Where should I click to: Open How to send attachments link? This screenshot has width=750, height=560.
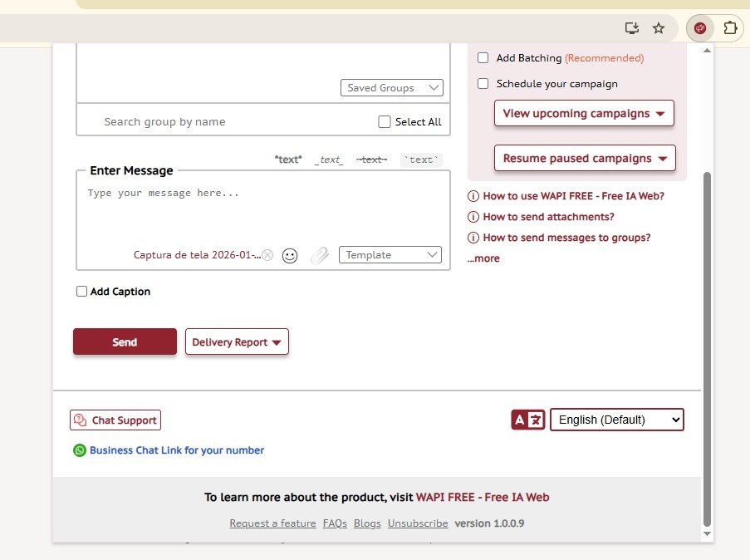548,217
